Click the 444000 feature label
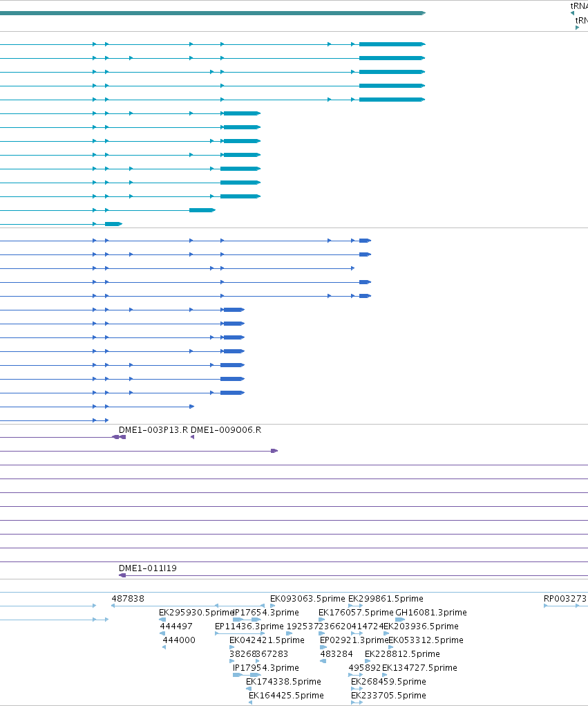 179,640
